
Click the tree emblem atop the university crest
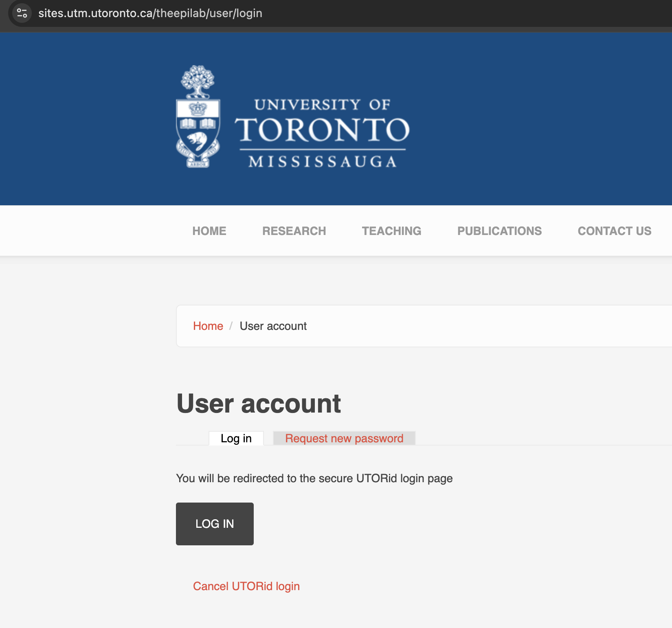point(198,81)
